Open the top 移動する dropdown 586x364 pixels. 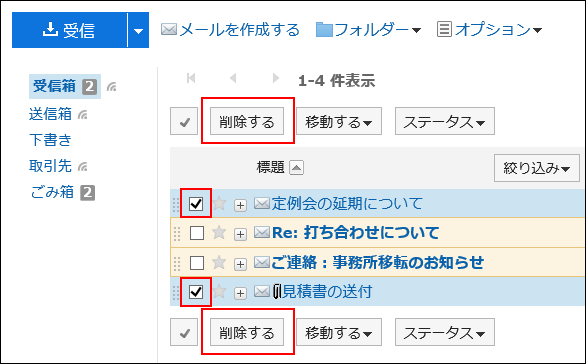click(x=339, y=121)
